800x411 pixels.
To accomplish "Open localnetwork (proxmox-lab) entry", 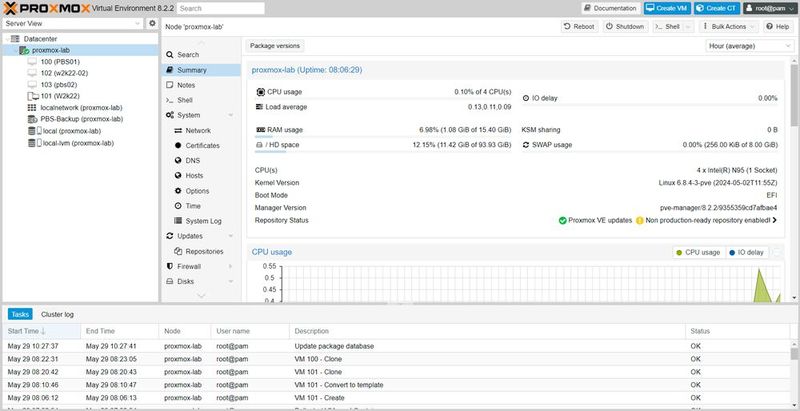I will click(x=81, y=108).
